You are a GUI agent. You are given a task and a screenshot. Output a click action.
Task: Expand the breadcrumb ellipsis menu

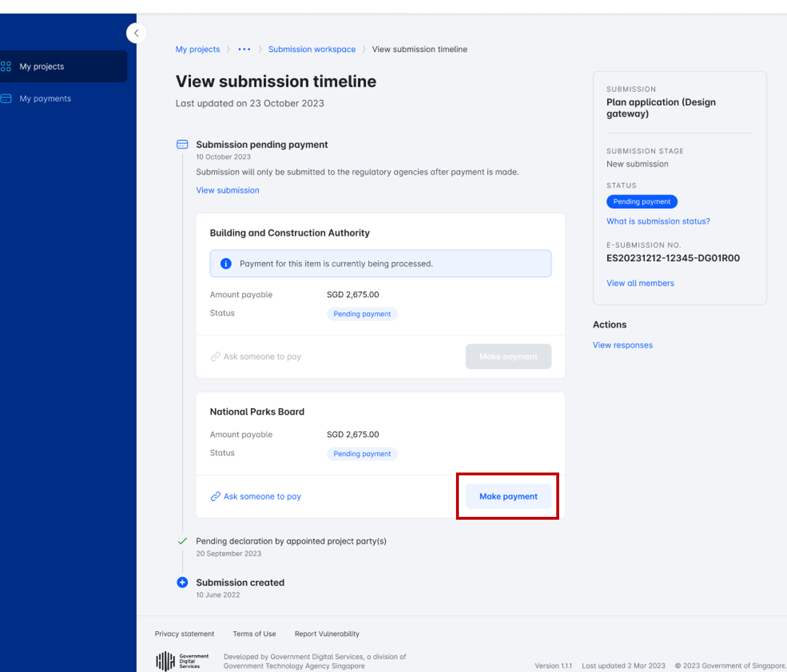point(244,49)
